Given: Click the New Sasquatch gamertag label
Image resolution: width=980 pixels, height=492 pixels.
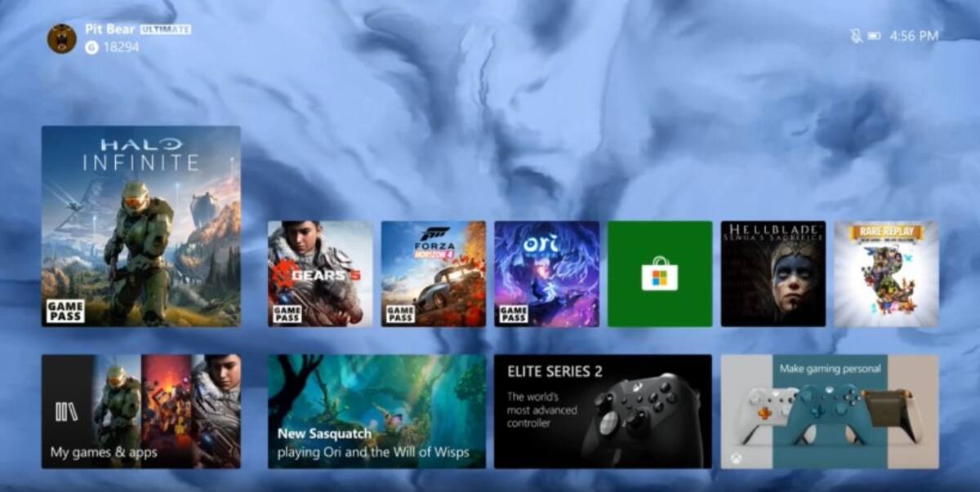Looking at the screenshot, I should pos(324,434).
